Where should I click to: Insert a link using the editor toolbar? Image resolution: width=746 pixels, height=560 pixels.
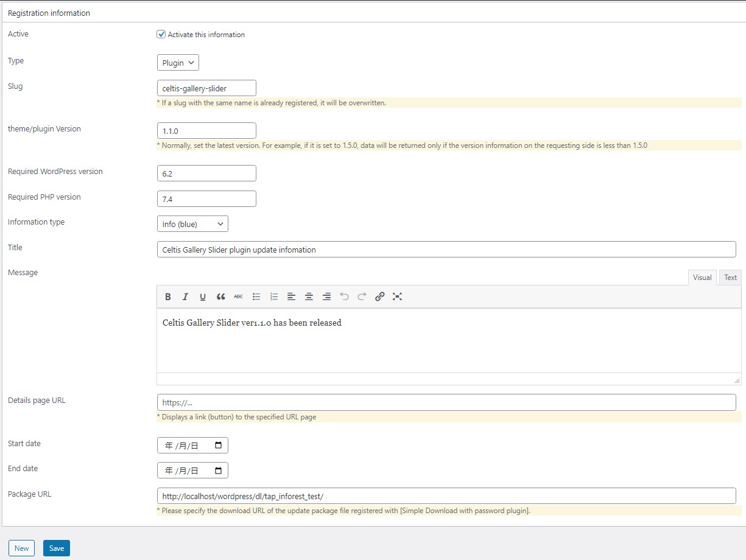click(379, 296)
